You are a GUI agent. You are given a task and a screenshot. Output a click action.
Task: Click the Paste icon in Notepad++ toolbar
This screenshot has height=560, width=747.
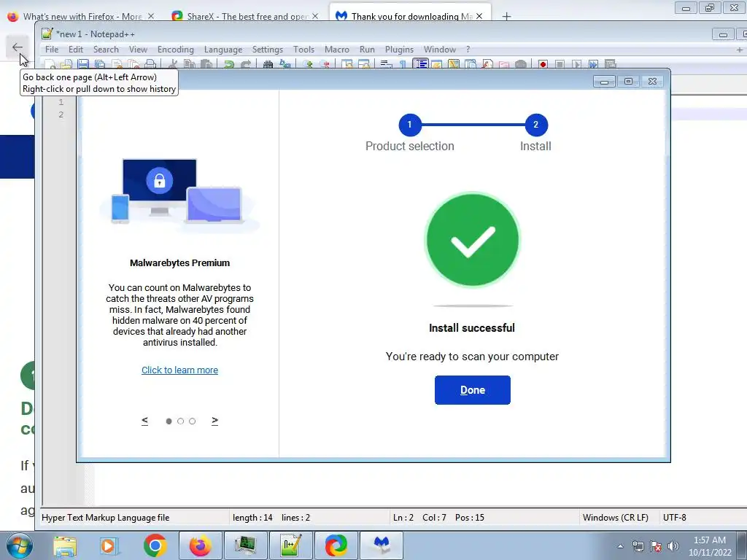206,64
